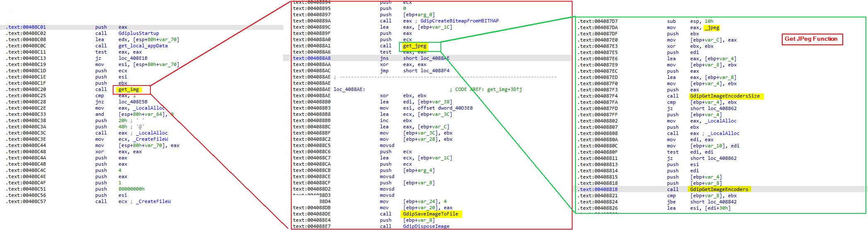Click the Get JPeg Function label box
This screenshot has width=868, height=230.
point(811,39)
